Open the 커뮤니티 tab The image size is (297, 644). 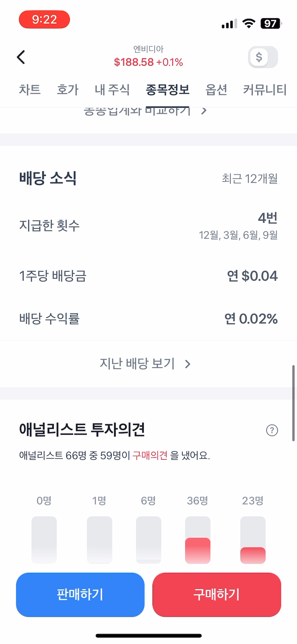coord(265,90)
